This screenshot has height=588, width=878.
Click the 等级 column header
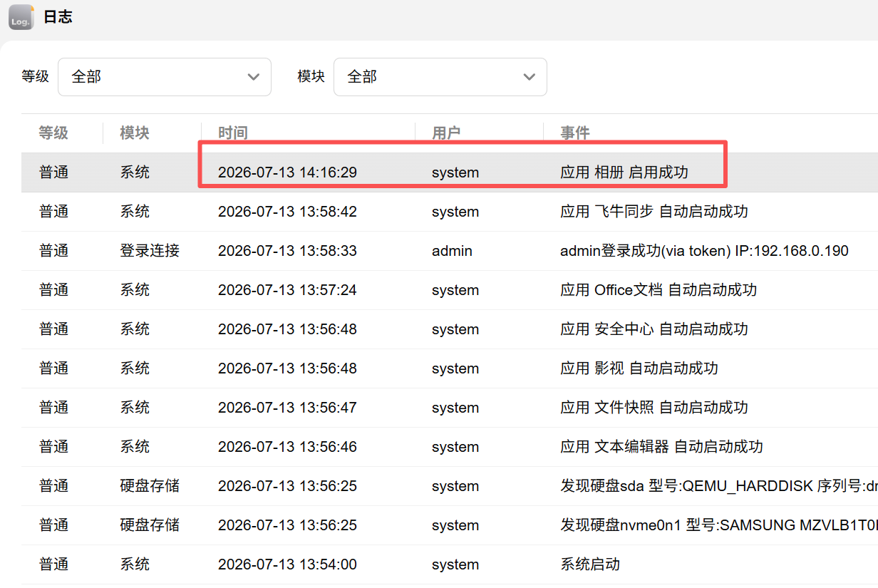(53, 133)
